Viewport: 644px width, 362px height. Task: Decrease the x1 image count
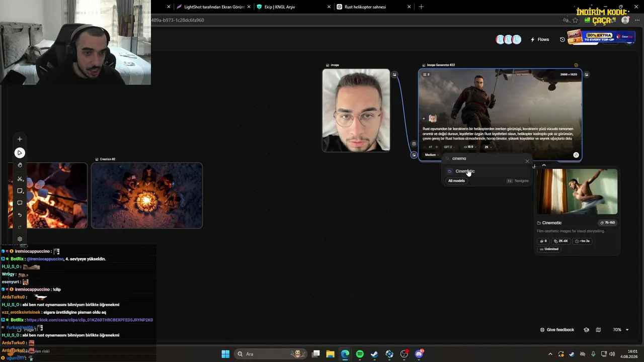tap(424, 147)
